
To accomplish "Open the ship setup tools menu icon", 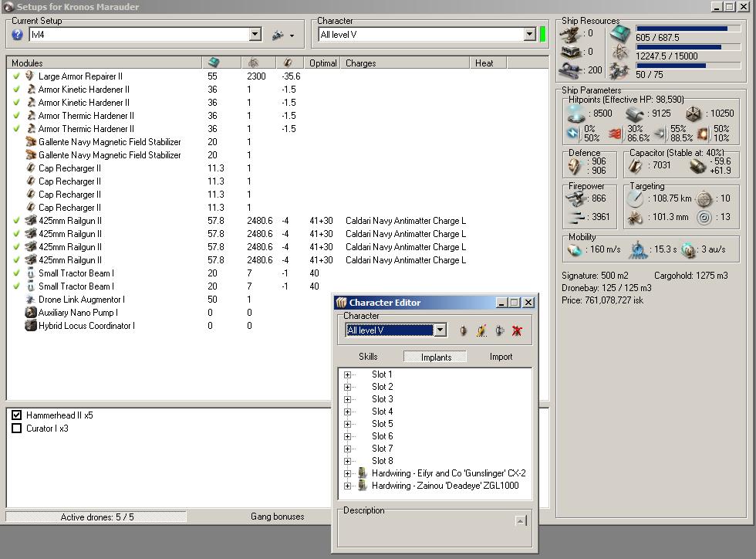I will click(x=278, y=35).
